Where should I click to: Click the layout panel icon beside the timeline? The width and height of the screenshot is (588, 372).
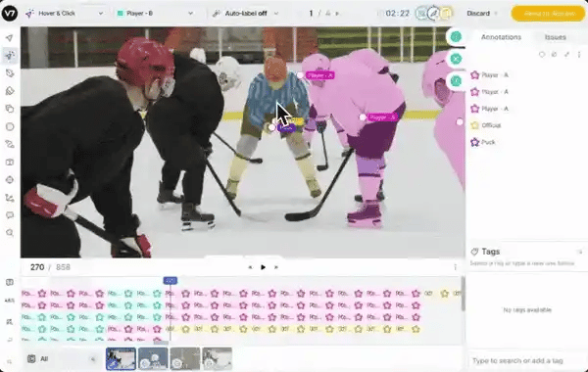coord(10,282)
